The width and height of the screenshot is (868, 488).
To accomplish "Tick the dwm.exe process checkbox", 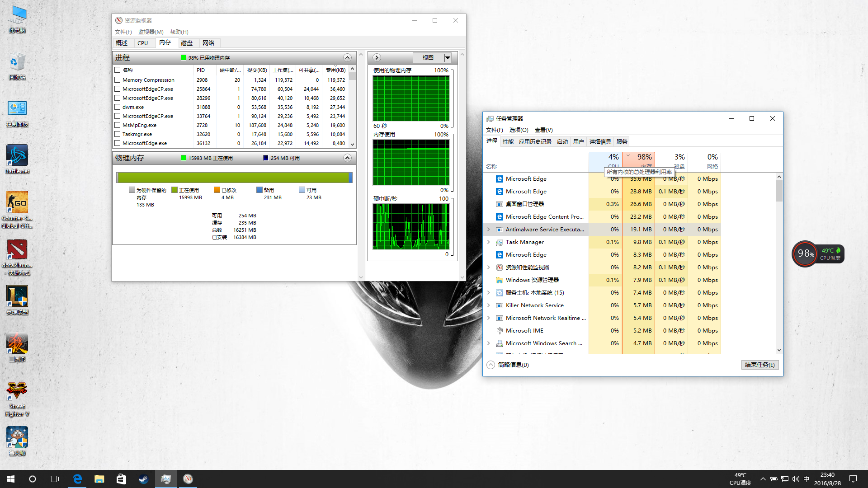I will tap(118, 107).
